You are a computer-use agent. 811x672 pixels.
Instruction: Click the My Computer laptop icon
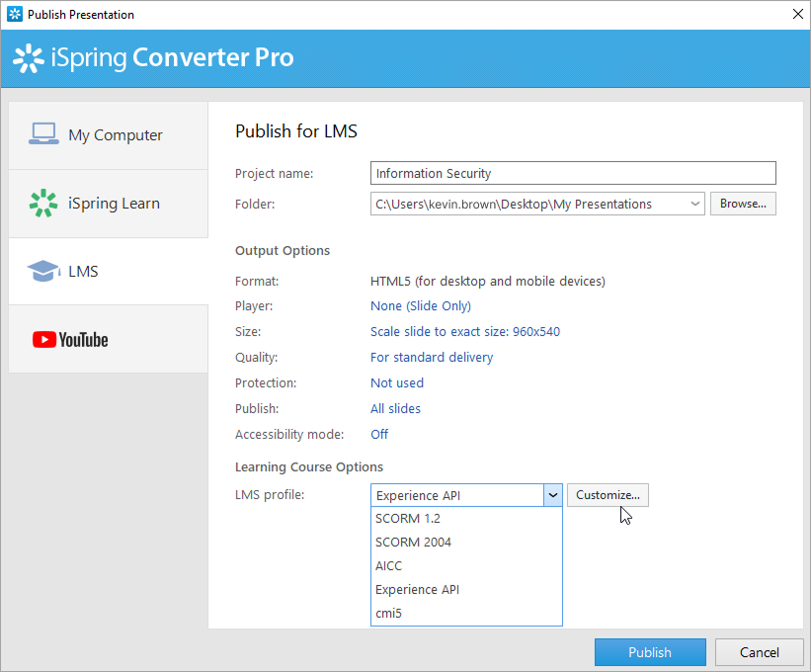[43, 134]
